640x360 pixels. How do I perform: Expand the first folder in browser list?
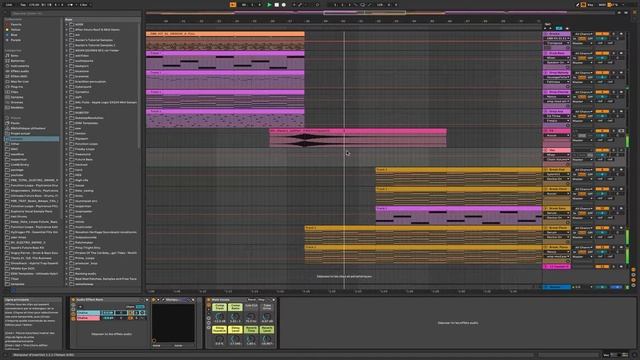coord(67,24)
